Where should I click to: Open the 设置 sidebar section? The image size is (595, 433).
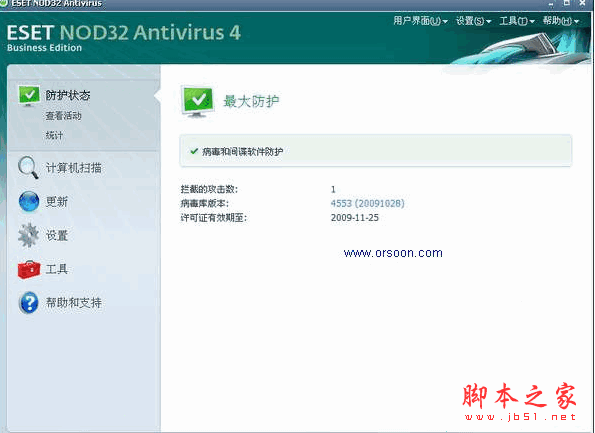click(57, 235)
